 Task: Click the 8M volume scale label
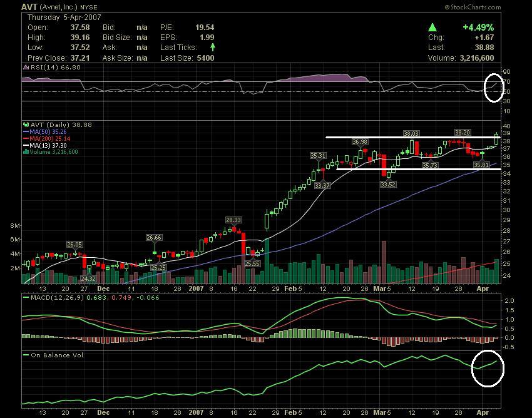tap(15, 226)
